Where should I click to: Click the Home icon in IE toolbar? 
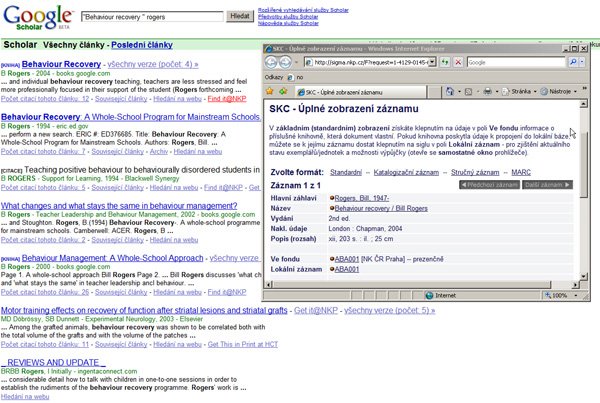click(x=450, y=91)
